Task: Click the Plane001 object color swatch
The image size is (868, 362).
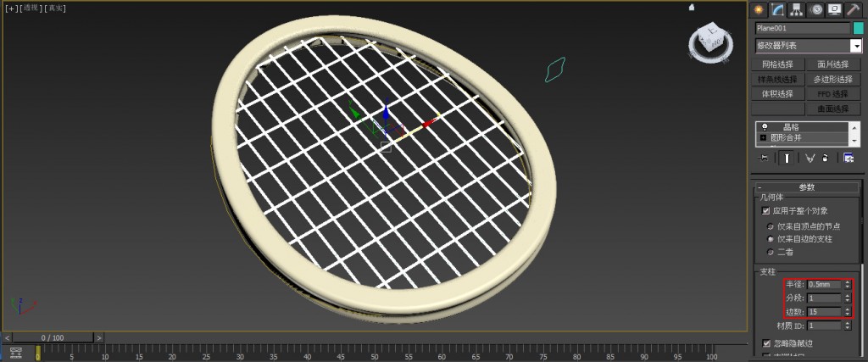Action: pyautogui.click(x=858, y=28)
